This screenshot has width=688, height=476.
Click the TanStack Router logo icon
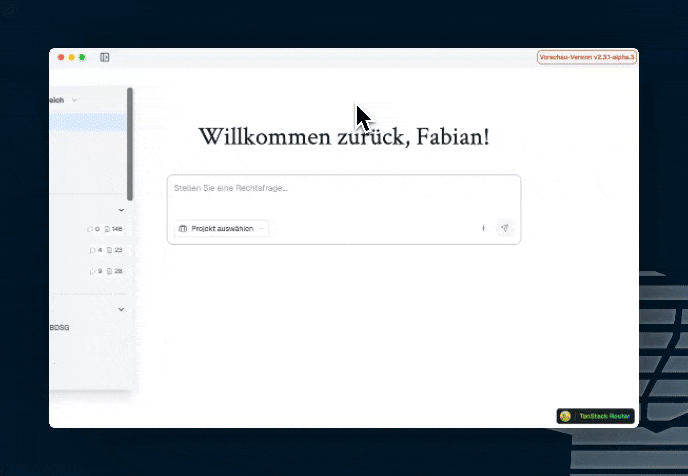(x=565, y=416)
